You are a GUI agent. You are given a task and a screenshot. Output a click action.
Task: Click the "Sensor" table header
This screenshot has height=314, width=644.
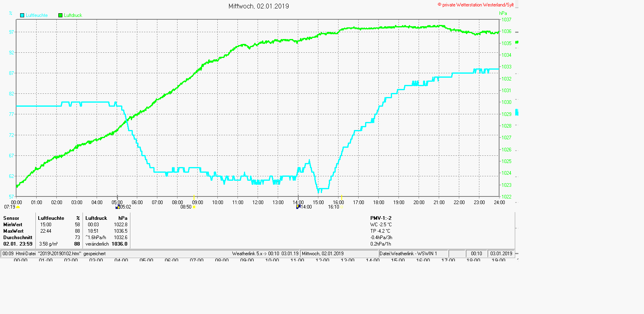point(11,218)
